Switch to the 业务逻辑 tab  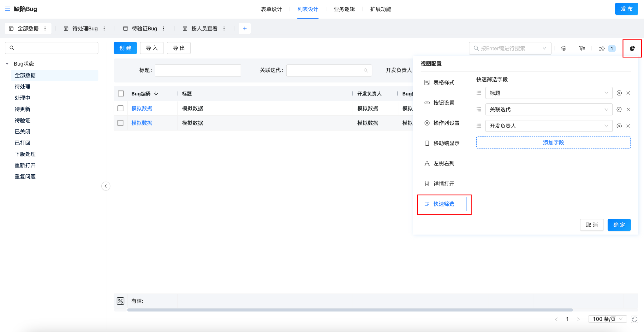coord(344,9)
